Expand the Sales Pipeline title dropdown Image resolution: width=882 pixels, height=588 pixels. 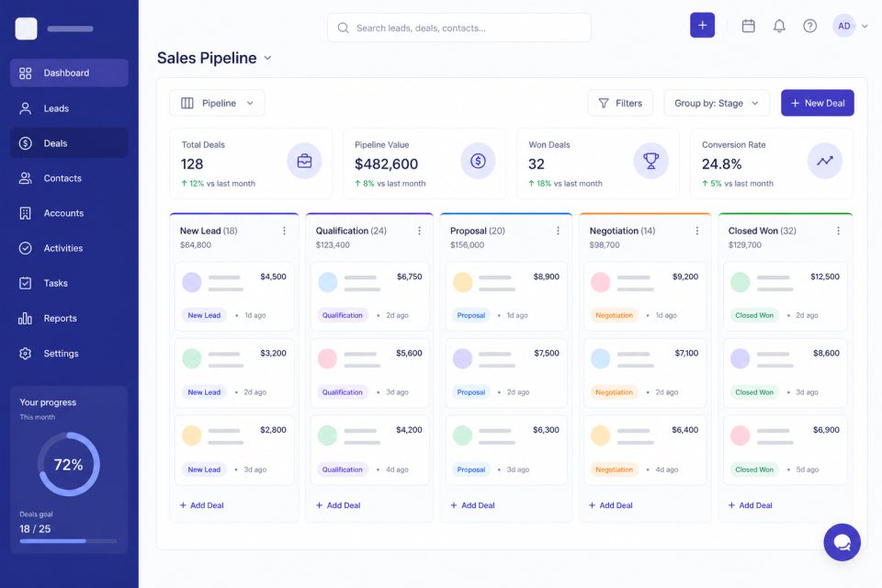[x=267, y=58]
